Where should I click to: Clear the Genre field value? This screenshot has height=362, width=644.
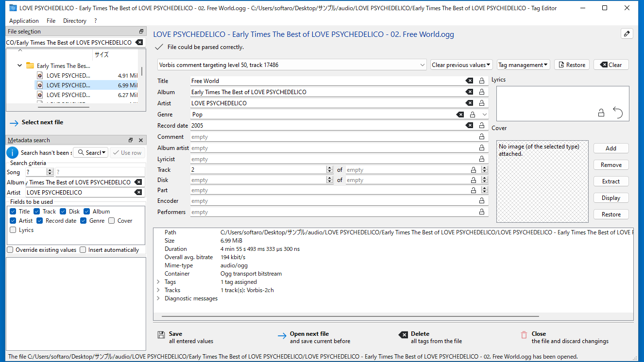point(460,115)
